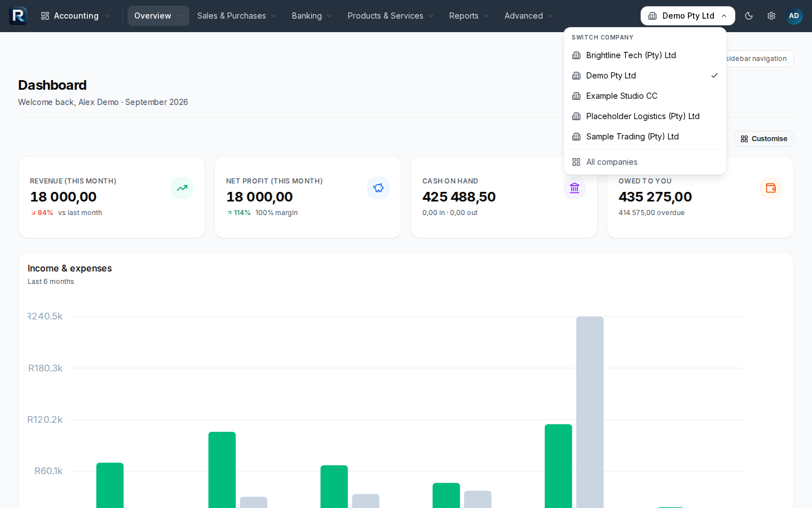Click the Revenue (This Month) card value 18 000,00

coord(64,197)
